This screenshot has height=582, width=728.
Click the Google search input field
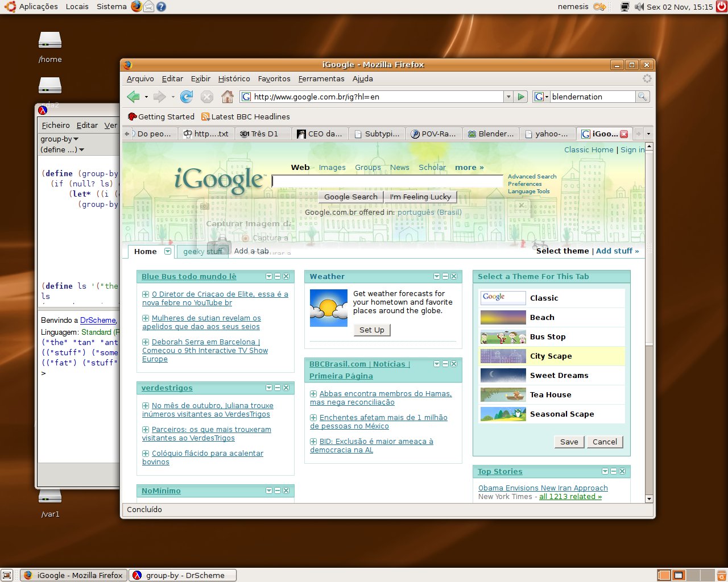click(x=387, y=181)
